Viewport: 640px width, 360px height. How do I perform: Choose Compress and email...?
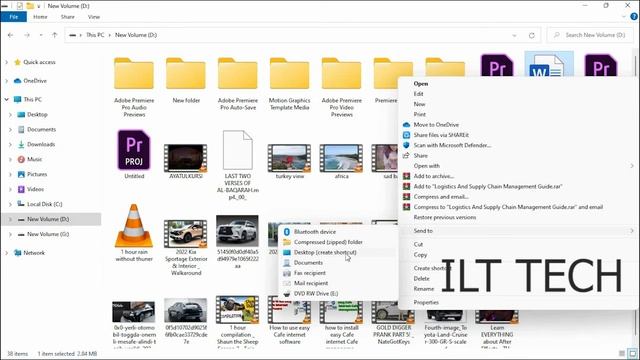(x=441, y=197)
